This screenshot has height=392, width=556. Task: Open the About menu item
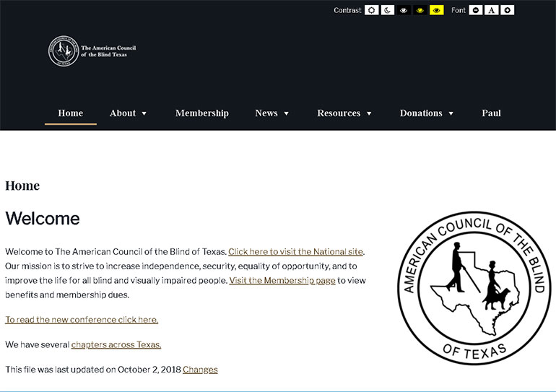tap(123, 113)
